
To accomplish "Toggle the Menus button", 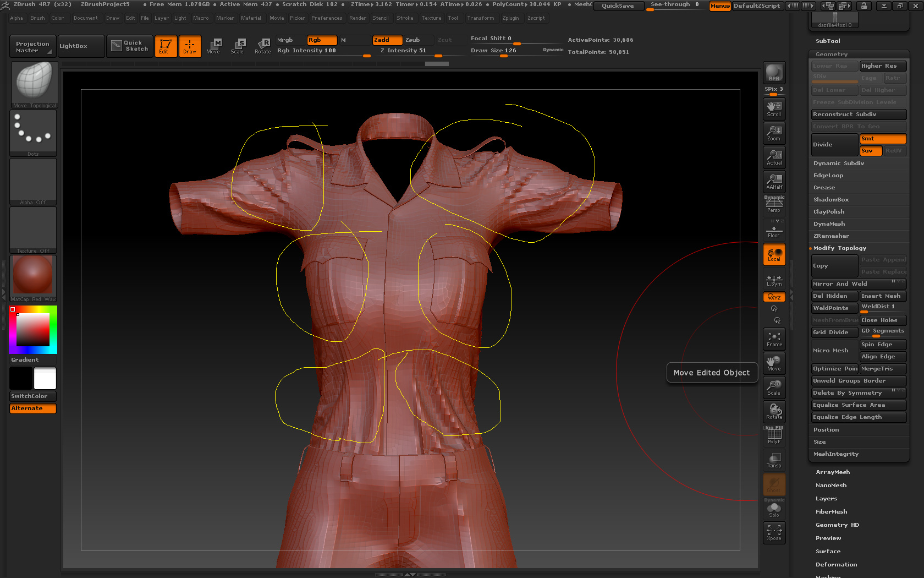I will click(x=720, y=6).
